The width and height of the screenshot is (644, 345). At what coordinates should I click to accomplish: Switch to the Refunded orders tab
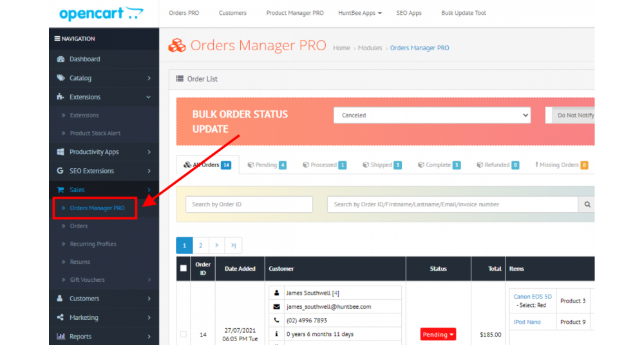pyautogui.click(x=497, y=165)
